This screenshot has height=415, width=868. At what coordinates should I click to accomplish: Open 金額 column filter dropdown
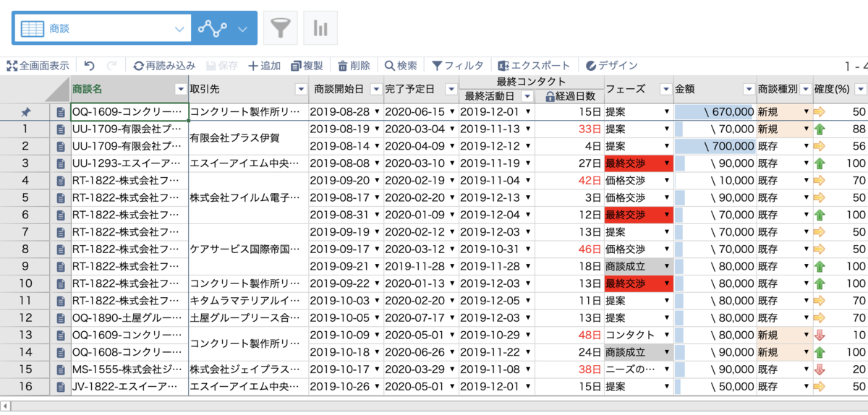coord(749,89)
